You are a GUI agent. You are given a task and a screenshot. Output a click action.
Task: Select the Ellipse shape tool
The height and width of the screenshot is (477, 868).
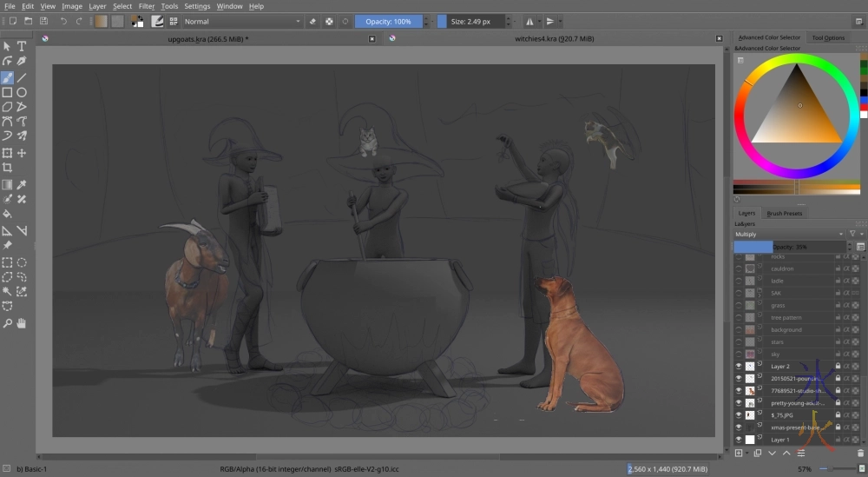pos(22,92)
